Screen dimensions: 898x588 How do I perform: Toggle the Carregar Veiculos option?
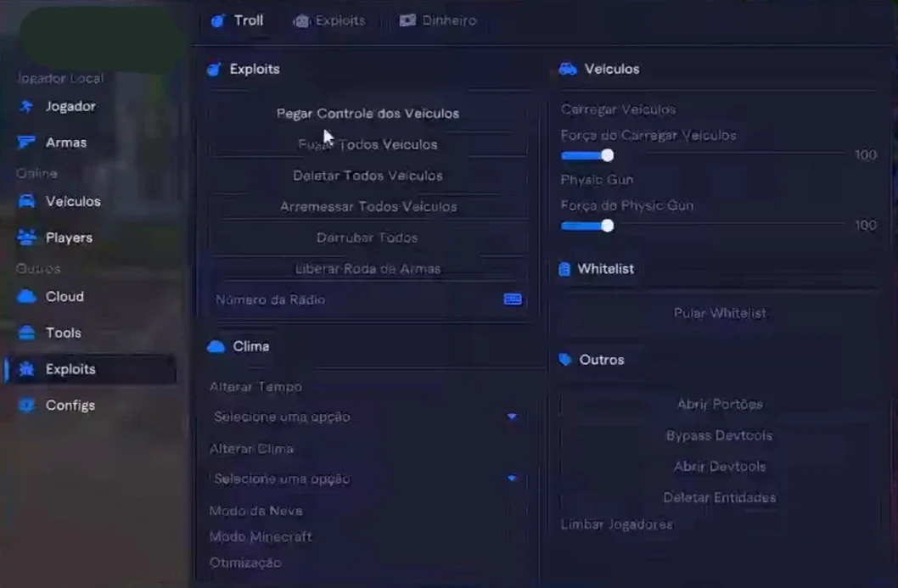tap(619, 109)
